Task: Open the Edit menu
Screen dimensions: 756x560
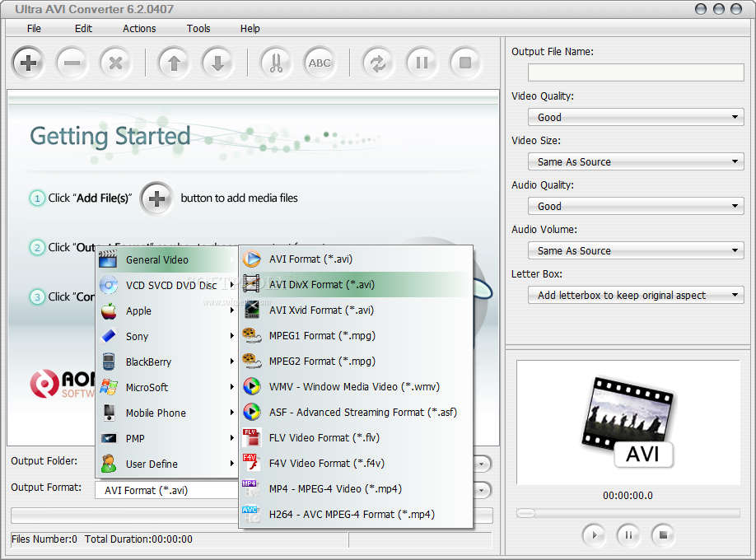Action: tap(83, 29)
